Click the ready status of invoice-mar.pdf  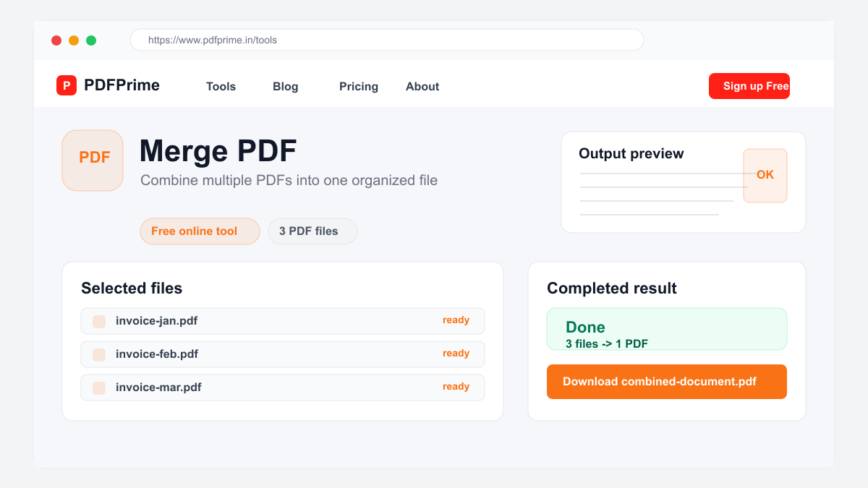(x=456, y=387)
